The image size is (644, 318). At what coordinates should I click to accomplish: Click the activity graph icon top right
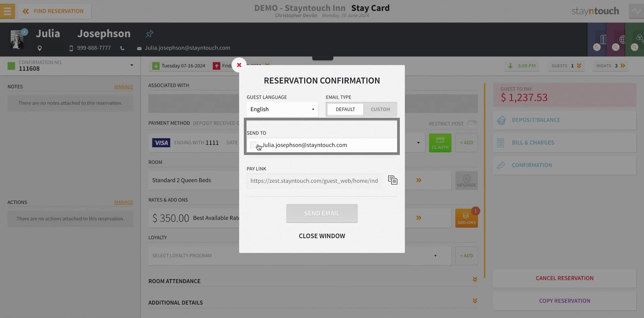point(636,11)
